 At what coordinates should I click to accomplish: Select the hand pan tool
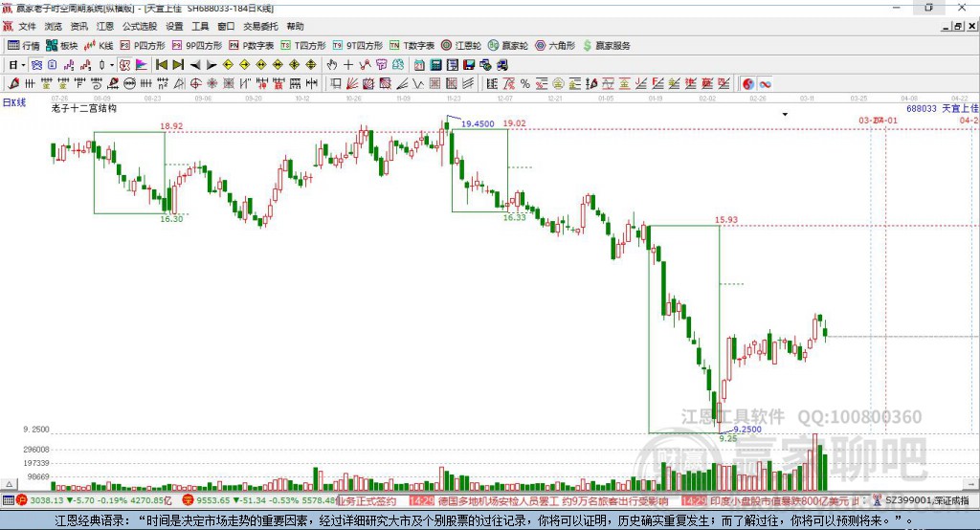[x=332, y=65]
